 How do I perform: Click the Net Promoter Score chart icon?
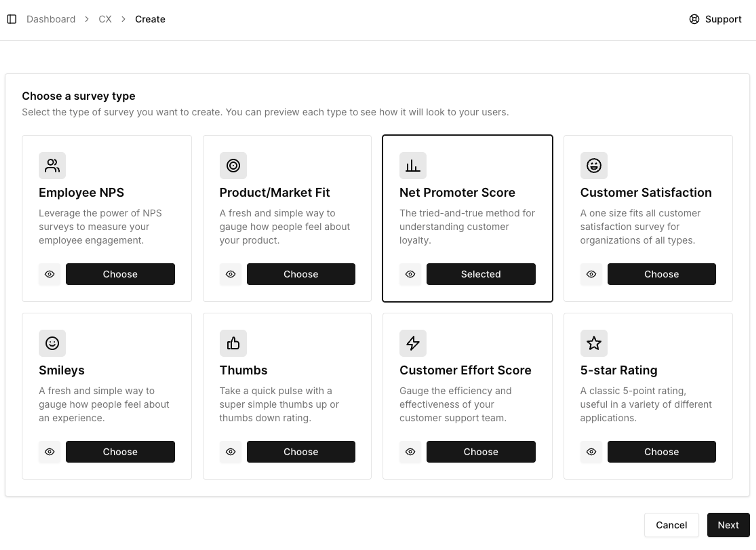[x=413, y=166]
